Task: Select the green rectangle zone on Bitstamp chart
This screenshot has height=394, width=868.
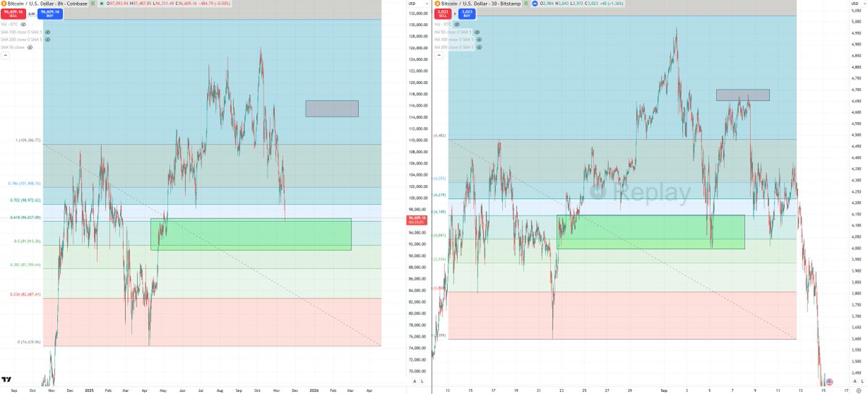Action: [x=650, y=232]
